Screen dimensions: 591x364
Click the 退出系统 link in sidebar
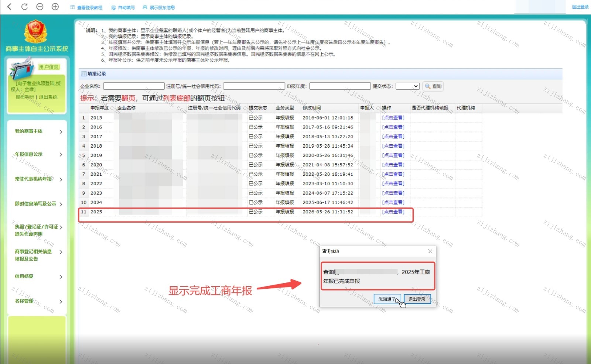48,97
